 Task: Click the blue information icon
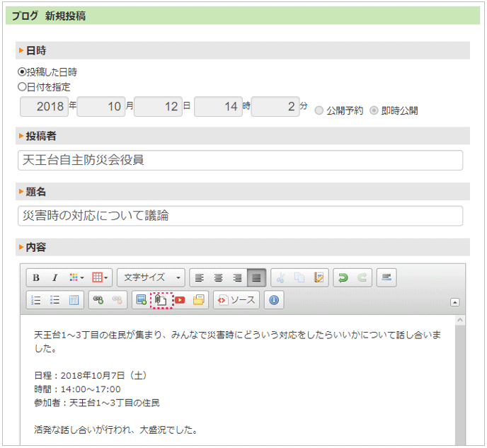274,300
